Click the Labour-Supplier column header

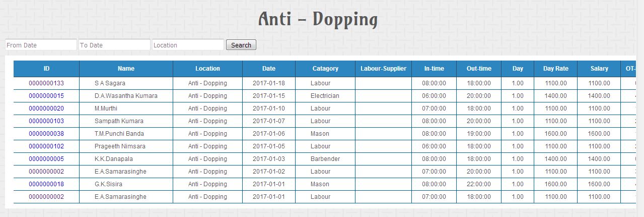[x=383, y=69]
